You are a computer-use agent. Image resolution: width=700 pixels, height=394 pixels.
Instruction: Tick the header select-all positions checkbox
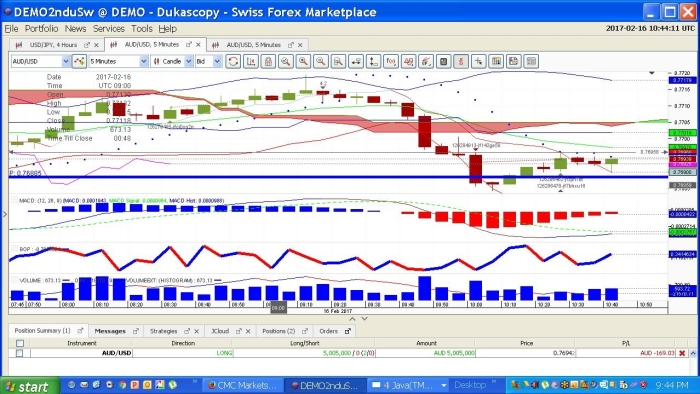pyautogui.click(x=20, y=343)
